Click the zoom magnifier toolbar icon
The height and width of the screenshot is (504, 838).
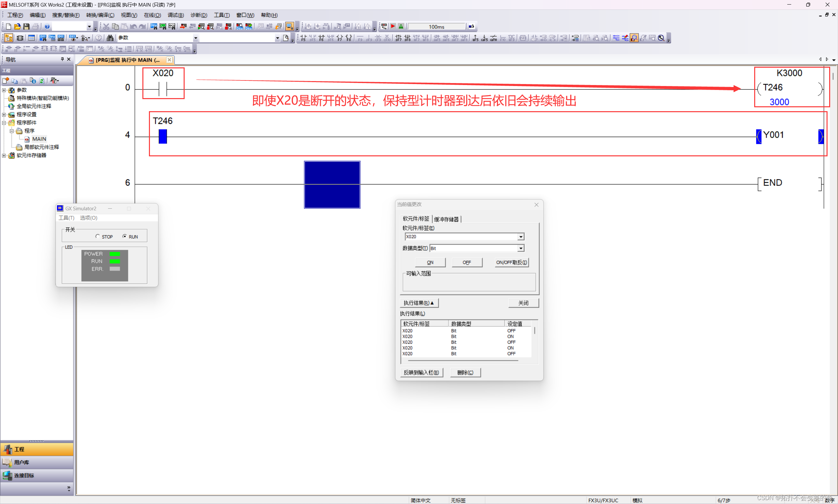tap(661, 38)
